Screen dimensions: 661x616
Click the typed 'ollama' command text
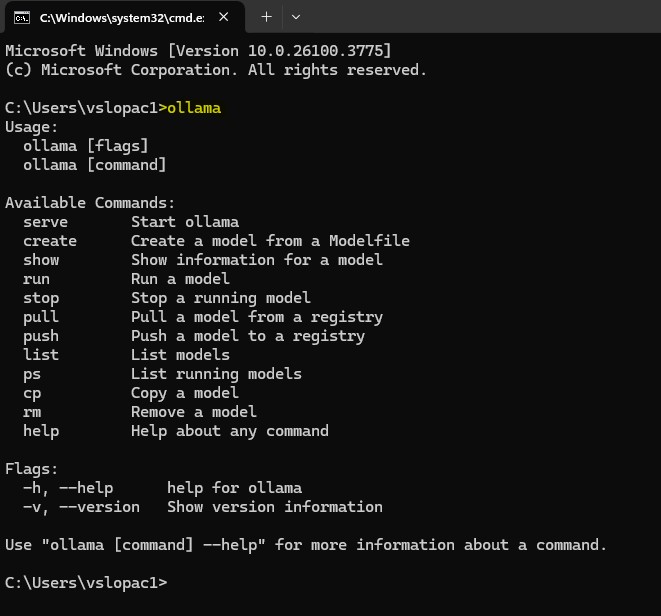click(194, 108)
